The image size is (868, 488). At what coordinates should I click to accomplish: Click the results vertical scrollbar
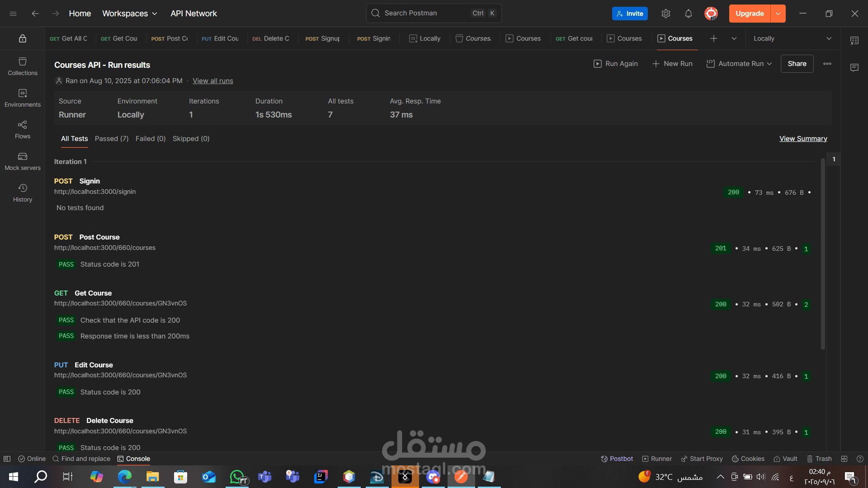(x=823, y=254)
